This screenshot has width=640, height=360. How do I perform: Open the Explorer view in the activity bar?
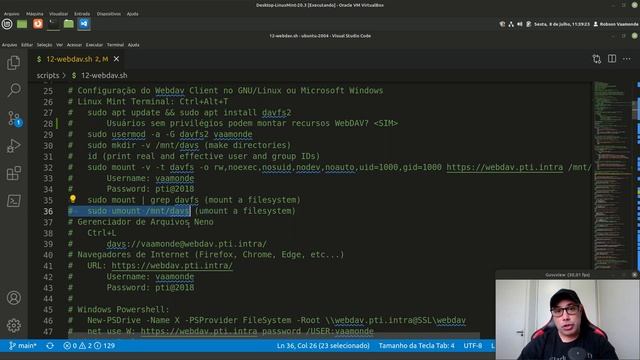click(x=13, y=63)
